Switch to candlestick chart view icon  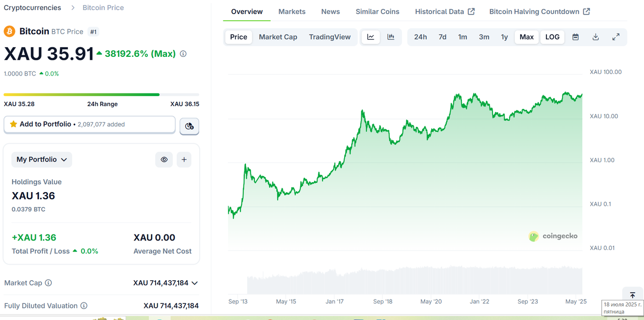coord(391,37)
